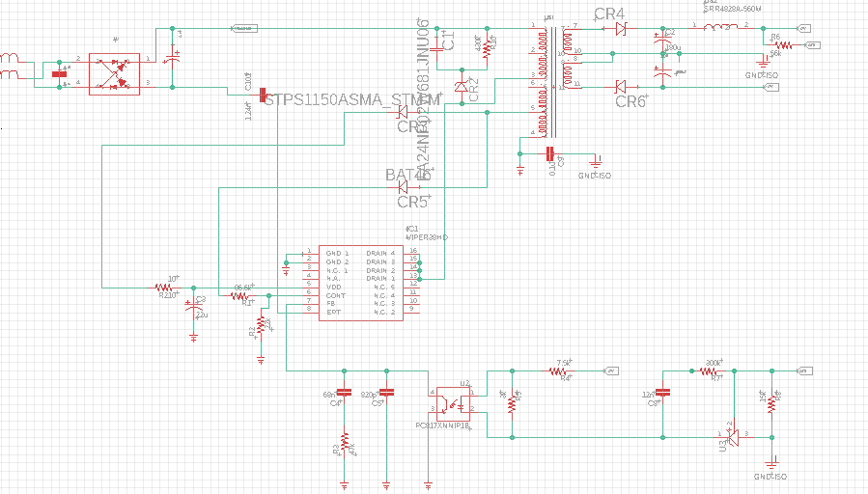Select the CR6 diode symbol
This screenshot has width=868, height=494.
(621, 87)
